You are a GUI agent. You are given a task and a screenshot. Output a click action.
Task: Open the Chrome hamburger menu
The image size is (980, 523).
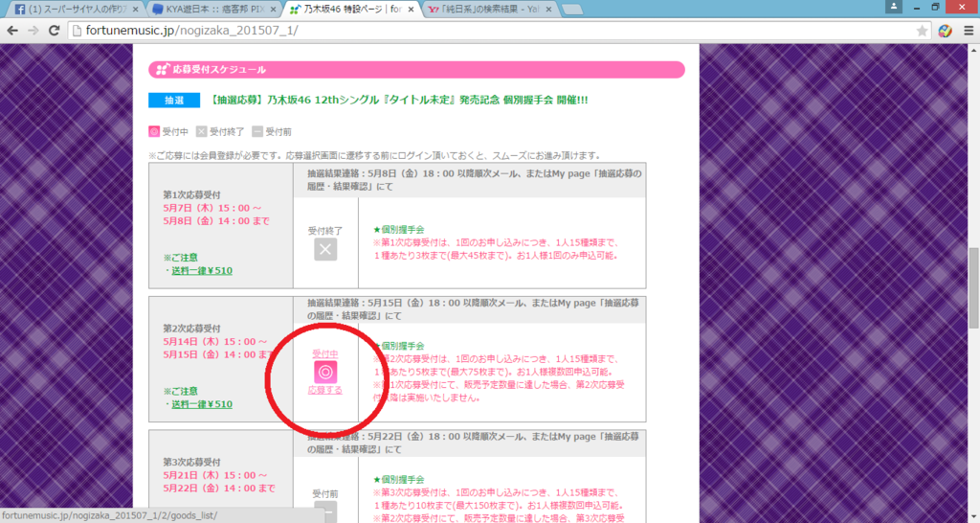pyautogui.click(x=969, y=31)
